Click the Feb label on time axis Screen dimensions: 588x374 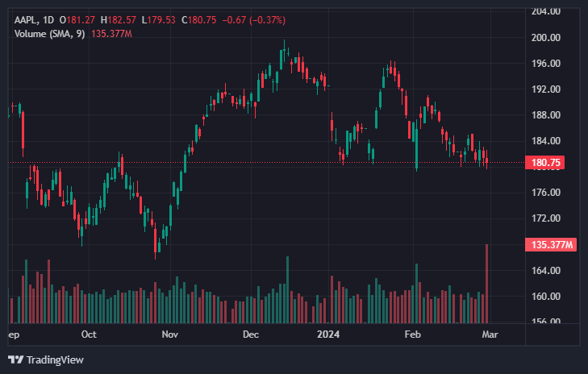click(412, 335)
